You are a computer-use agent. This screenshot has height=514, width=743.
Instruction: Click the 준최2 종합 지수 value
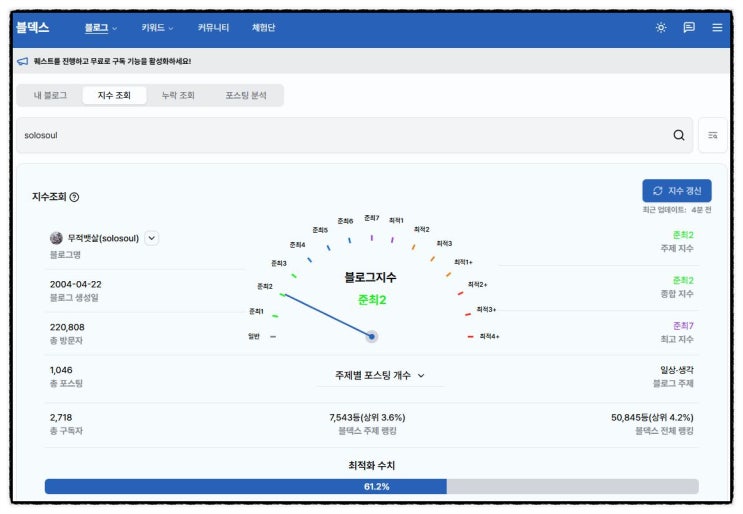coord(683,280)
